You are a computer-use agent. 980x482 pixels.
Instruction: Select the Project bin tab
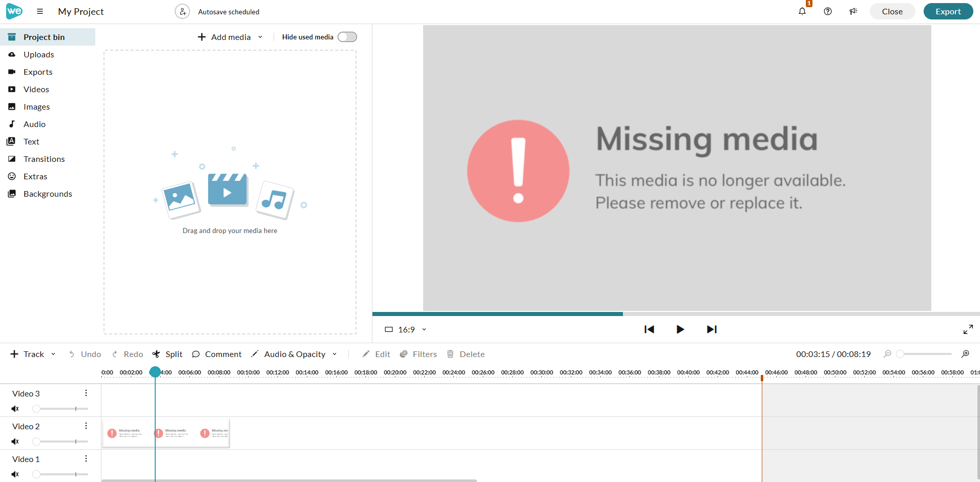48,37
